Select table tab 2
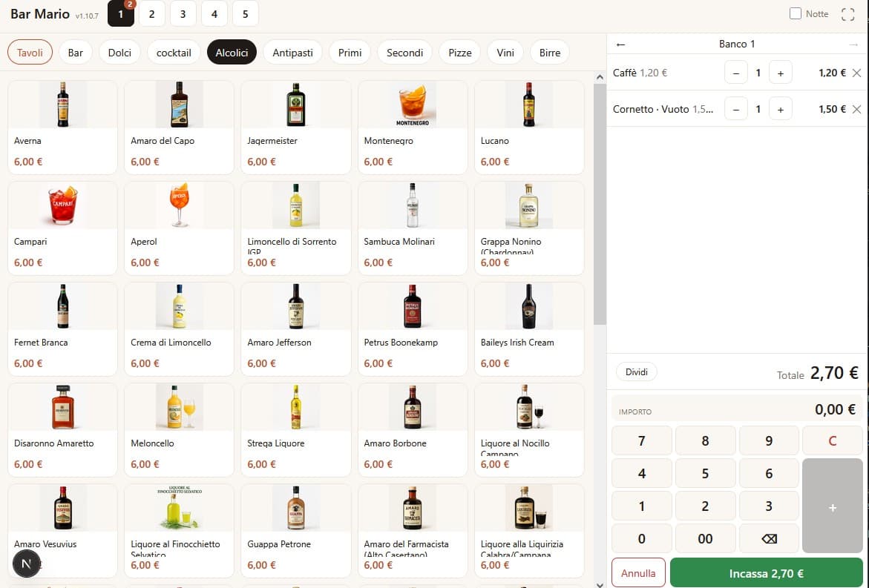The image size is (869, 588). click(x=152, y=14)
